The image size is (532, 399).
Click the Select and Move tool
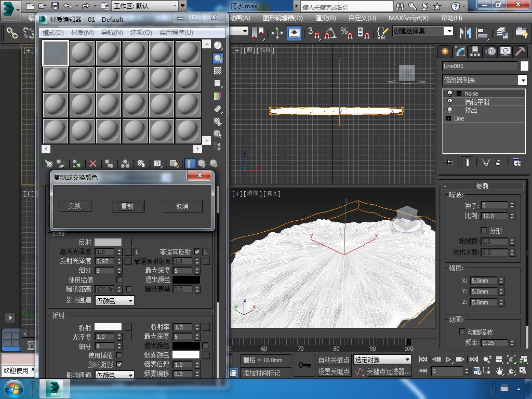[x=277, y=32]
